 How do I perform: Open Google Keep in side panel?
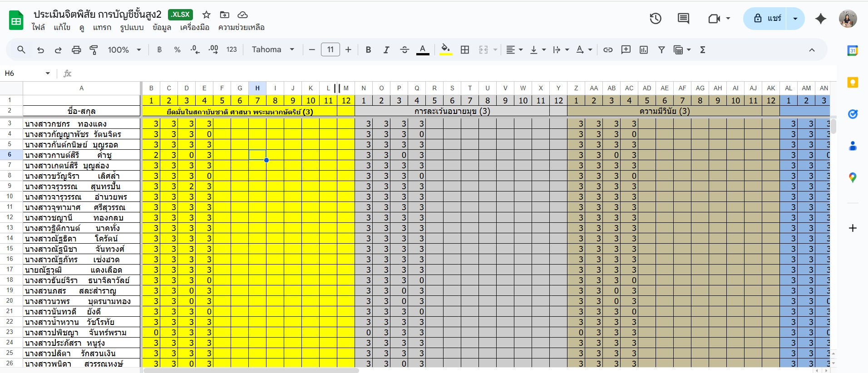tap(853, 82)
